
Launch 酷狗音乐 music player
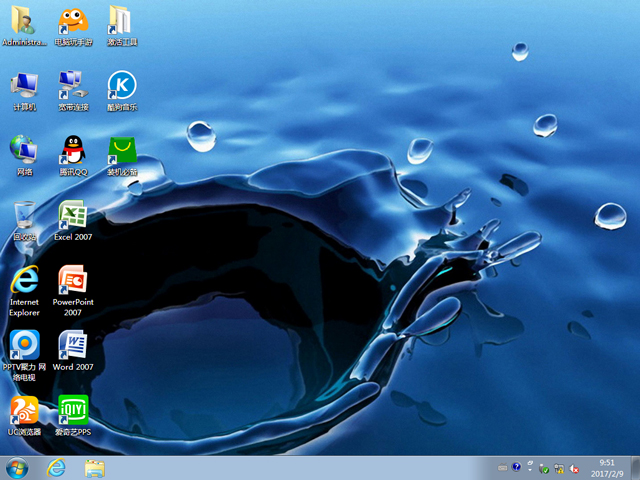pyautogui.click(x=121, y=86)
